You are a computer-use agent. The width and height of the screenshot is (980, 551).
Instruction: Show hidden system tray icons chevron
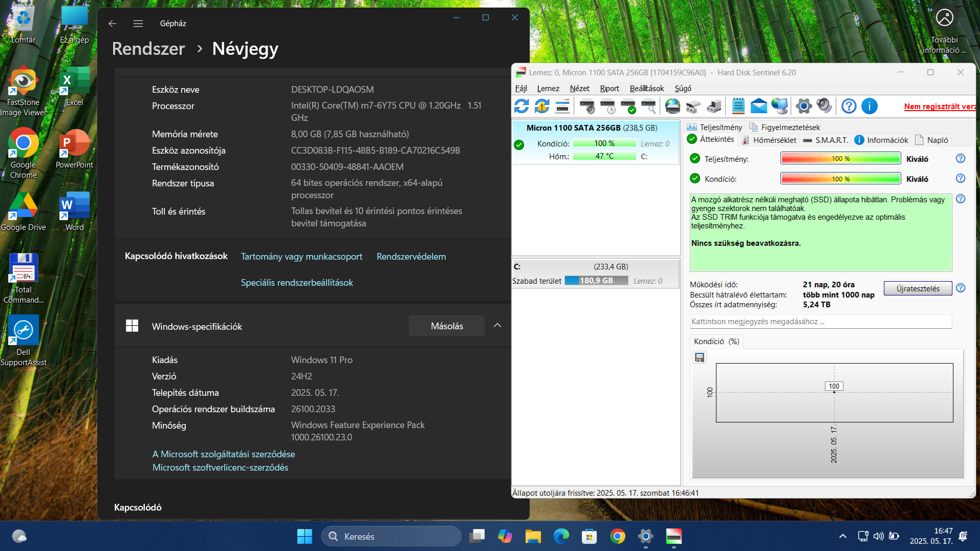click(842, 536)
